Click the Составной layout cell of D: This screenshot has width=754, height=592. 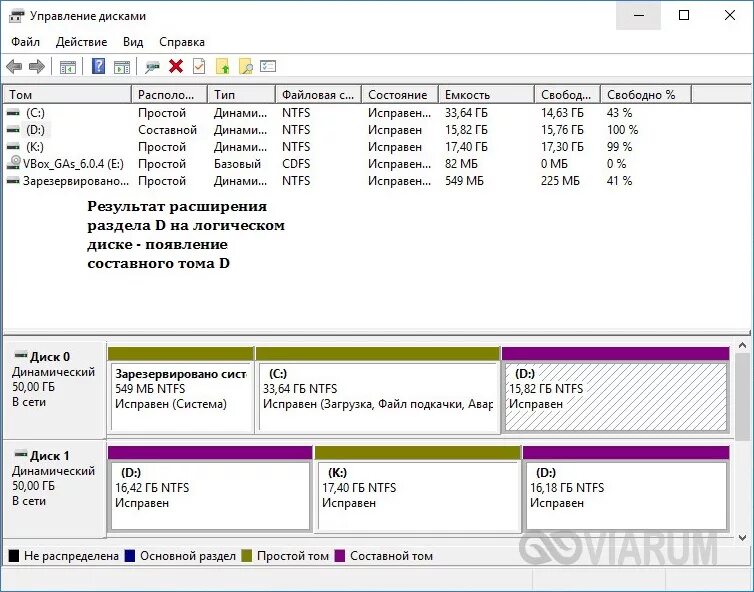167,130
